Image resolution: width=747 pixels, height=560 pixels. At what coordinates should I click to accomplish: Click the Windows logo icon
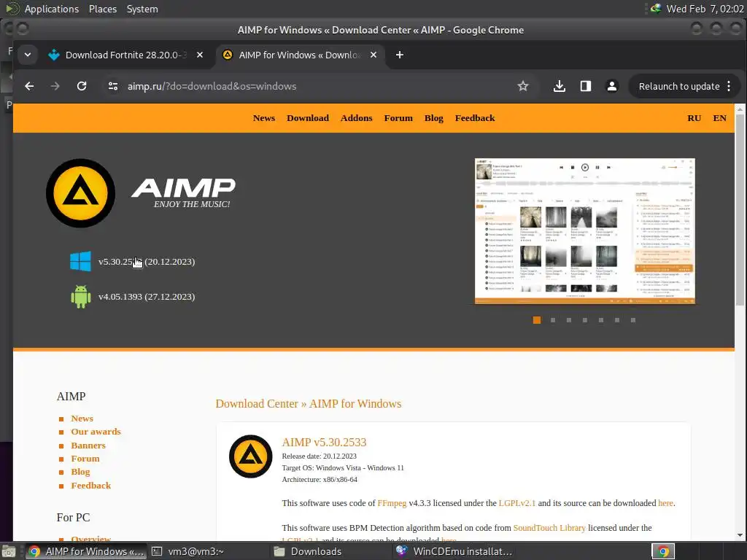(x=80, y=262)
